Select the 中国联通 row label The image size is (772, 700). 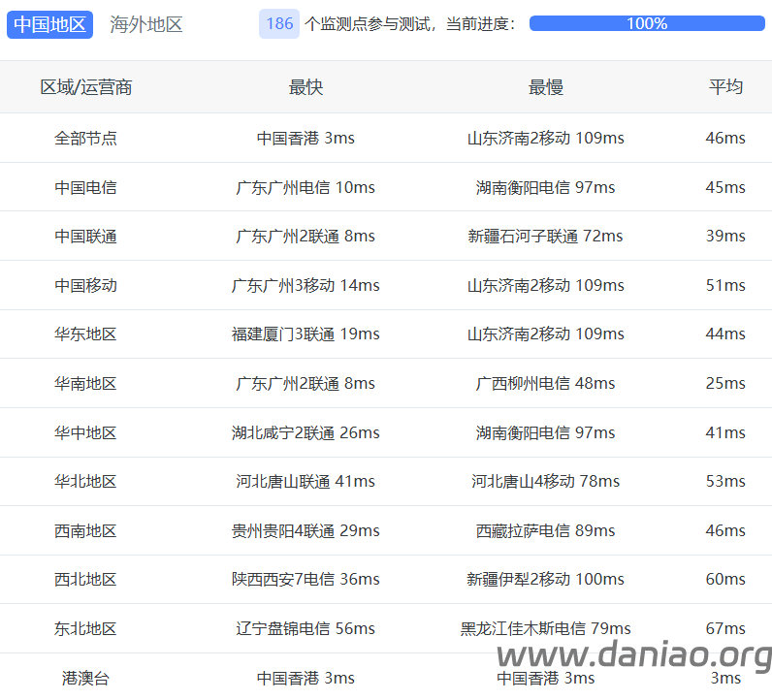coord(85,236)
